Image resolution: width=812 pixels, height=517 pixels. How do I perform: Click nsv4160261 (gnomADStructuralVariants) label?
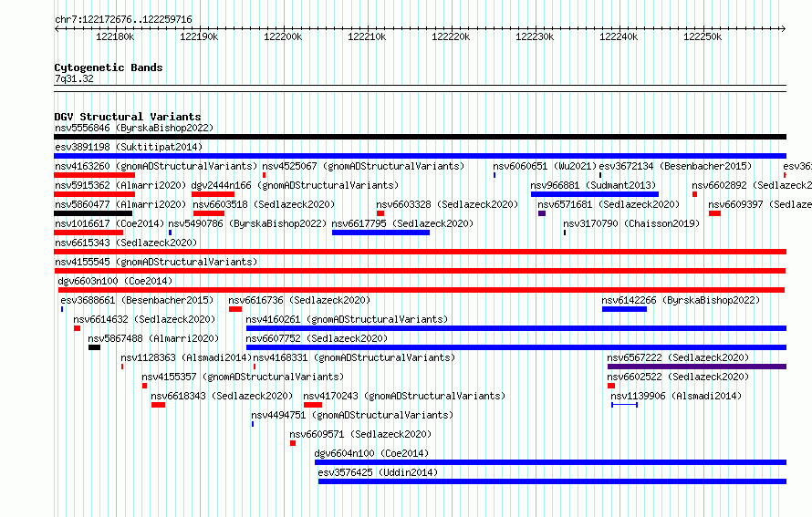point(347,319)
